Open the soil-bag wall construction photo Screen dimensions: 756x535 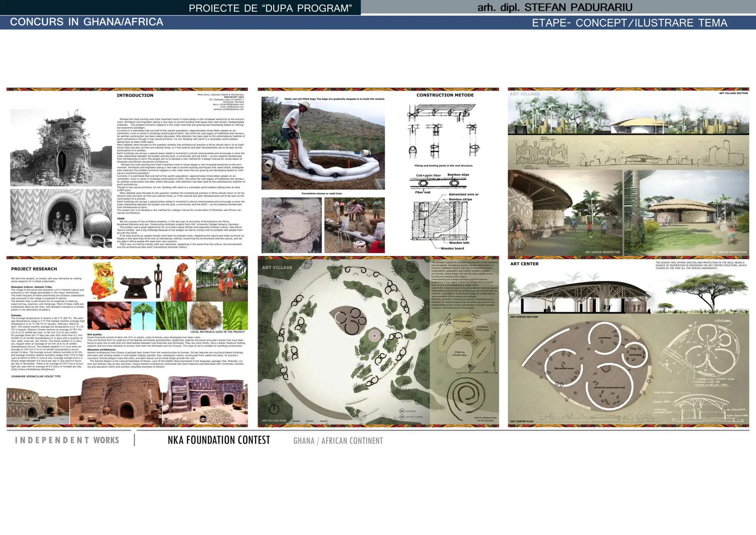[323, 144]
